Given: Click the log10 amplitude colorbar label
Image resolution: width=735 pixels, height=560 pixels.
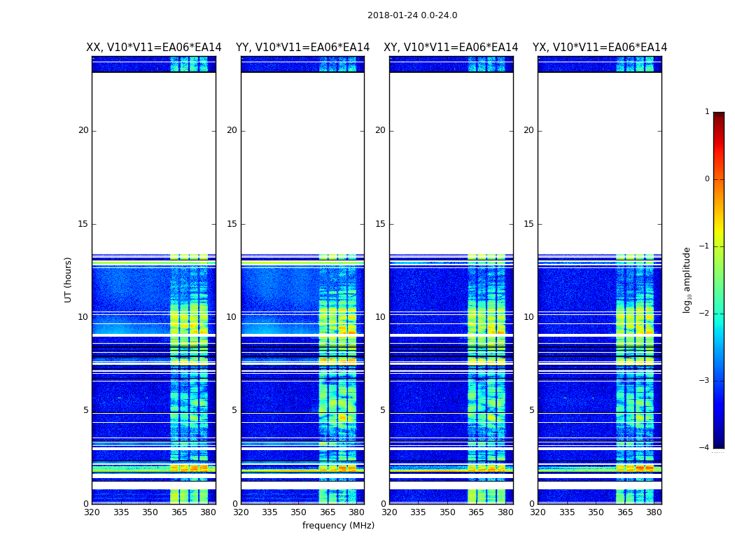Looking at the screenshot, I should pyautogui.click(x=687, y=279).
